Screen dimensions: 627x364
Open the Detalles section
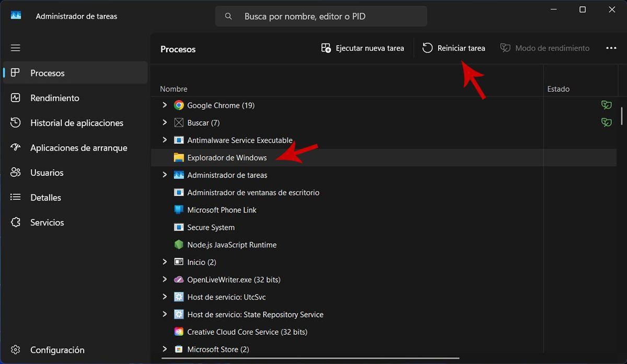click(x=75, y=197)
